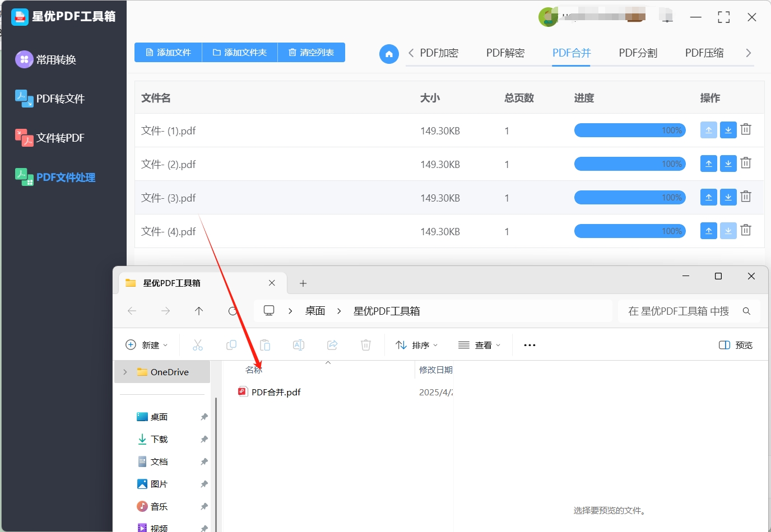771x532 pixels.
Task: Click progress bar of 文件- (1).pdf
Action: tap(630, 130)
